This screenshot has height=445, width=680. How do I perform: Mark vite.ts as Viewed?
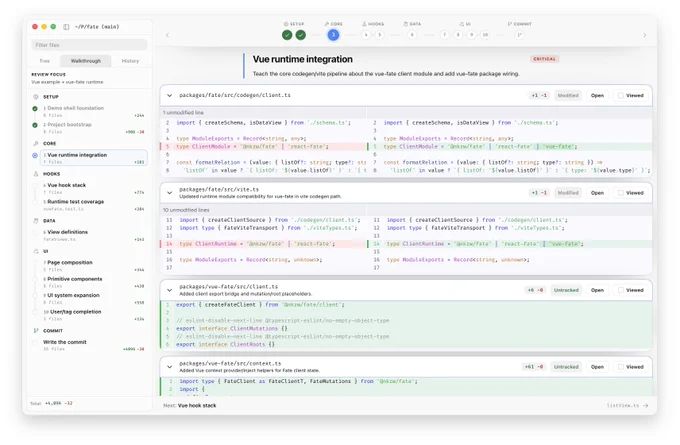631,193
